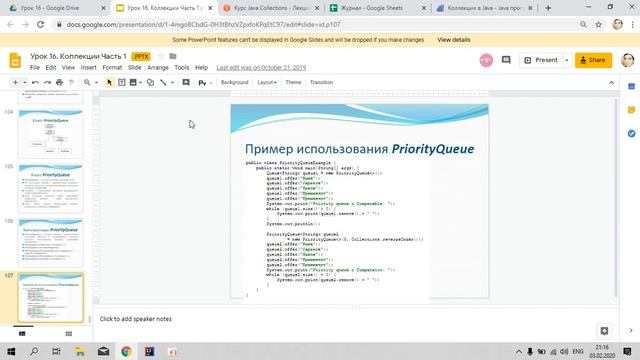Image resolution: width=640 pixels, height=360 pixels.
Task: Switch to grid view
Action: [69, 333]
